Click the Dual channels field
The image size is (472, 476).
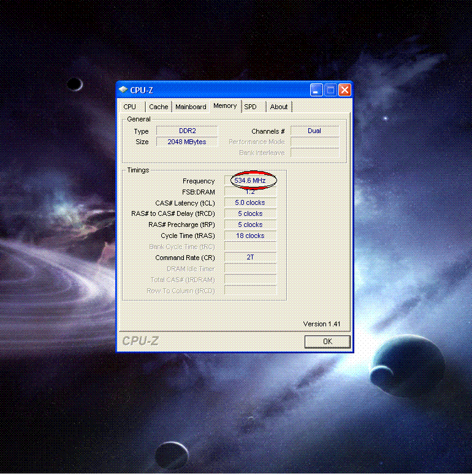tap(314, 131)
